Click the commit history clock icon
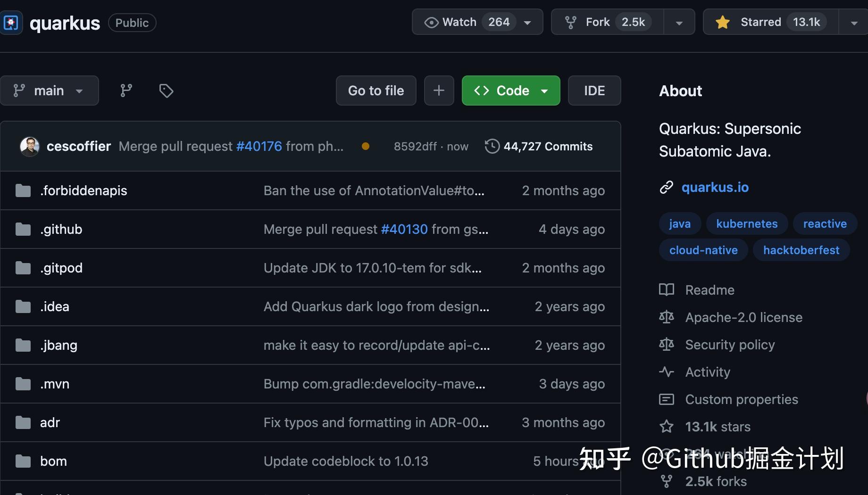 tap(492, 146)
